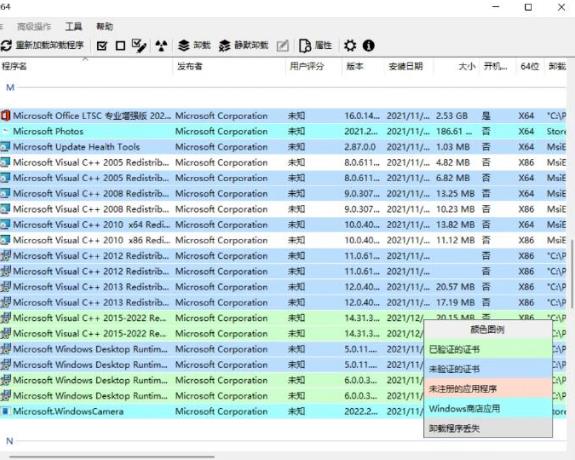575x460 pixels.
Task: Click the Microsoft Update Health Tools row icon
Action: tap(5, 147)
